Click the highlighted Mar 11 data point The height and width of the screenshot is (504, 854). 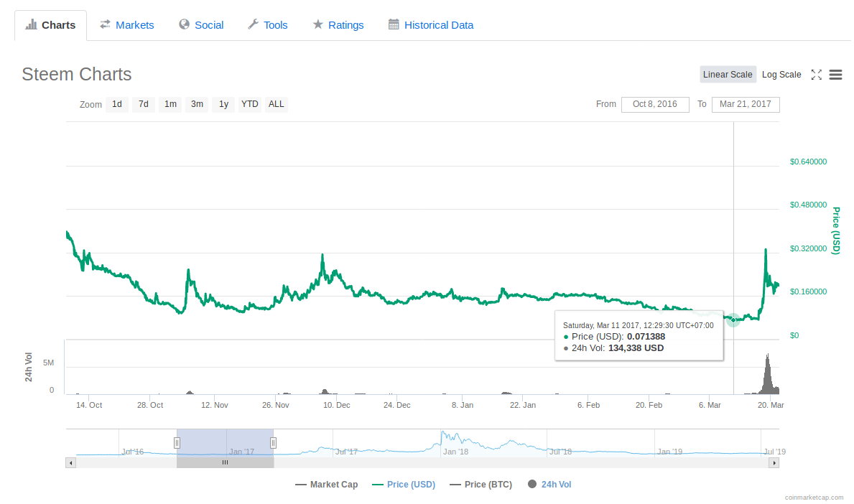[733, 320]
